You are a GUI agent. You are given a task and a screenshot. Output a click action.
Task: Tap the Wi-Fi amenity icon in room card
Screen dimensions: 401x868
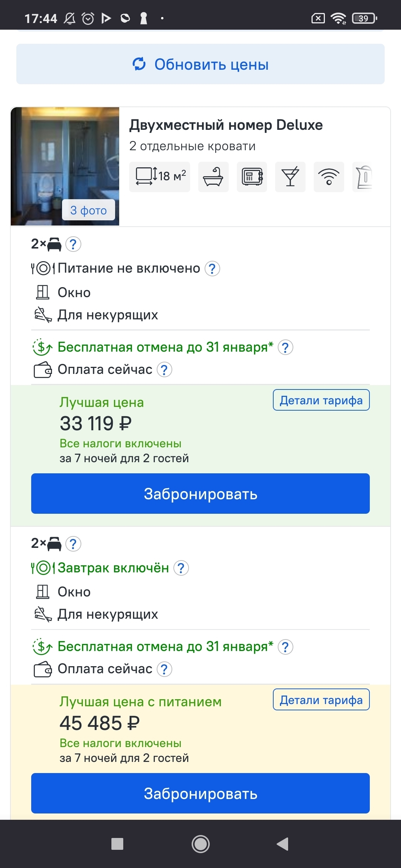(x=329, y=177)
